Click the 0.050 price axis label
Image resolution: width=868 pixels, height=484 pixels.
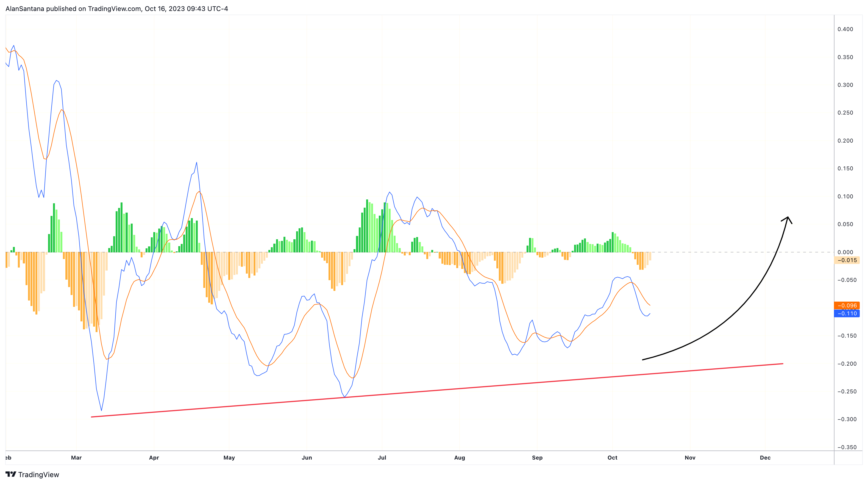point(845,224)
